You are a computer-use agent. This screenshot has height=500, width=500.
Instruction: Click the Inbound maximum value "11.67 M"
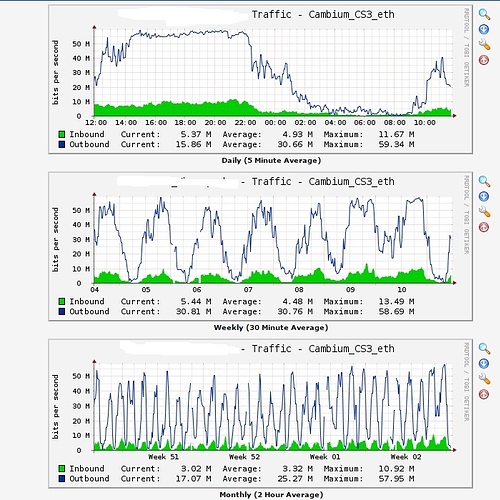(x=396, y=134)
